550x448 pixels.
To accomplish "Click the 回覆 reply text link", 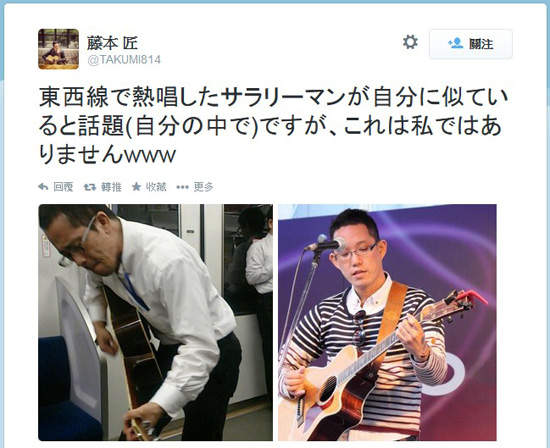I will click(x=63, y=187).
